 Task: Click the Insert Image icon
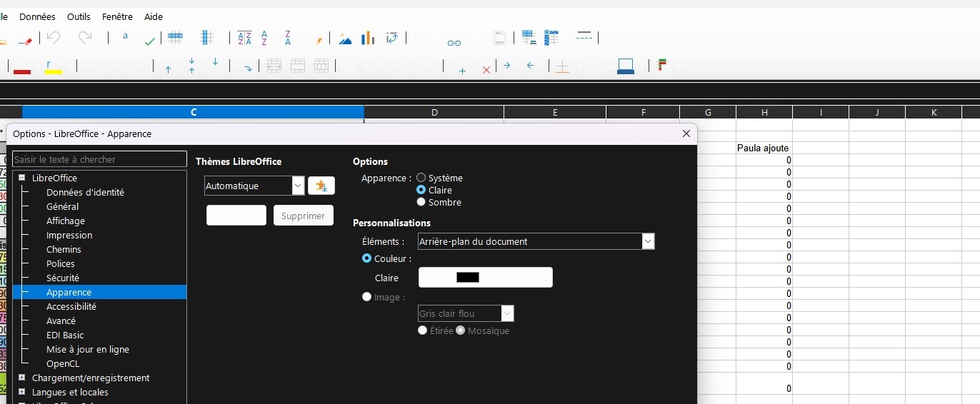(x=345, y=39)
